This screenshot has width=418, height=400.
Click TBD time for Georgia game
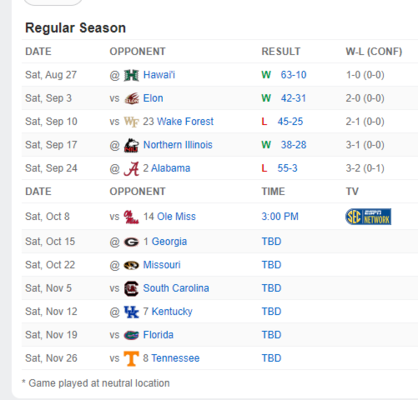coord(271,241)
